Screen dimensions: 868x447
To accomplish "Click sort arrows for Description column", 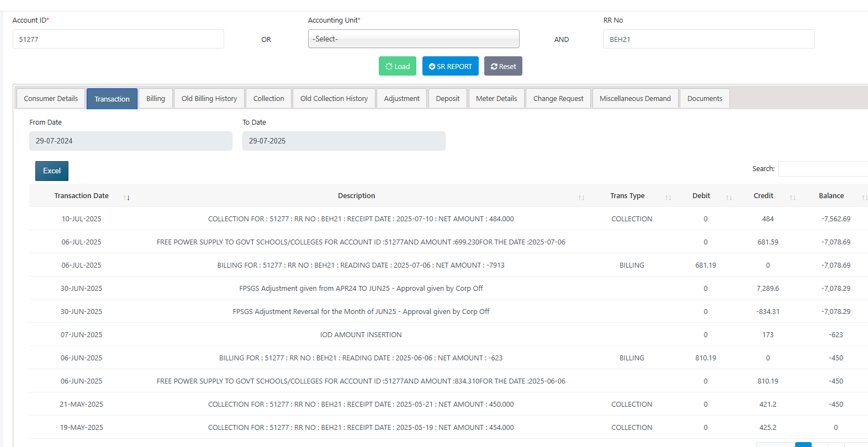I will pyautogui.click(x=581, y=198).
